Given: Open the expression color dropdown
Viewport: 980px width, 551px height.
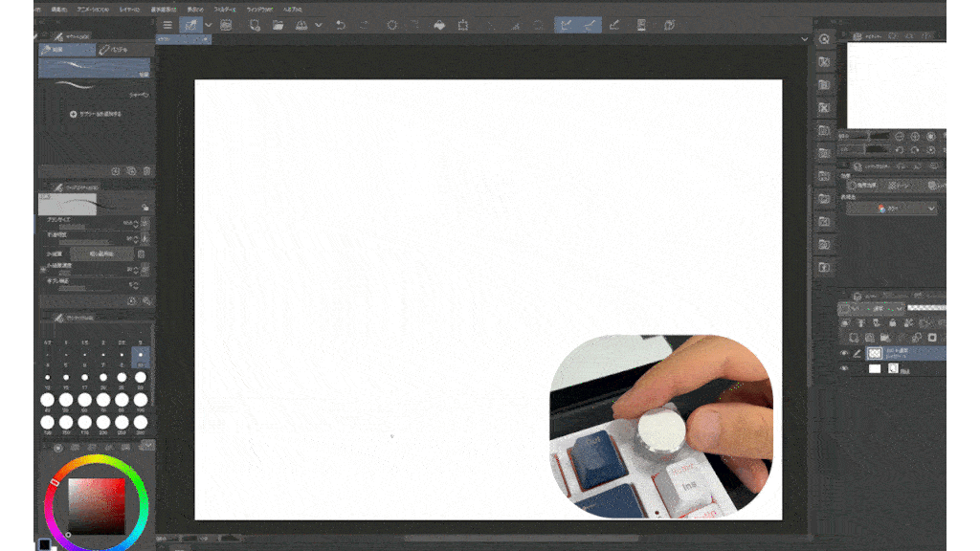Looking at the screenshot, I should [x=891, y=209].
